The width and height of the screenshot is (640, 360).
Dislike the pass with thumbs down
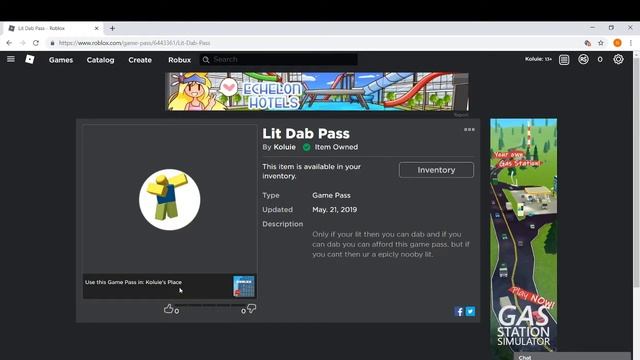[x=251, y=309]
